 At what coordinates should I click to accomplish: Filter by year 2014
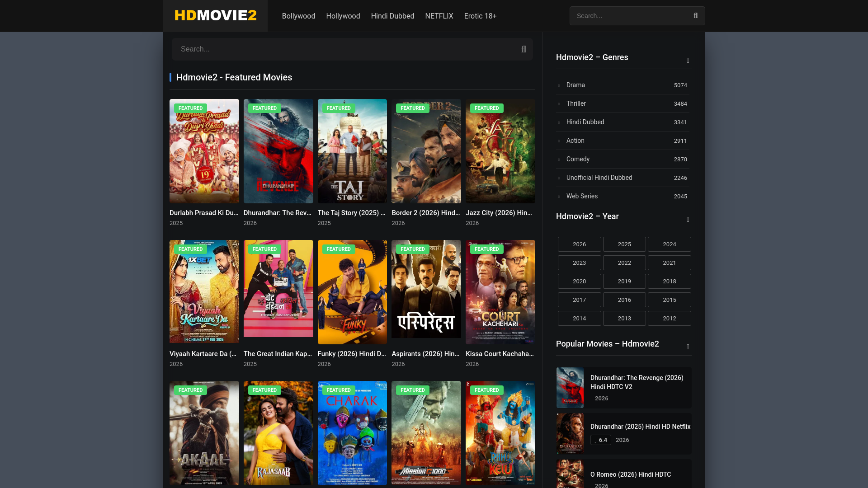pos(579,319)
